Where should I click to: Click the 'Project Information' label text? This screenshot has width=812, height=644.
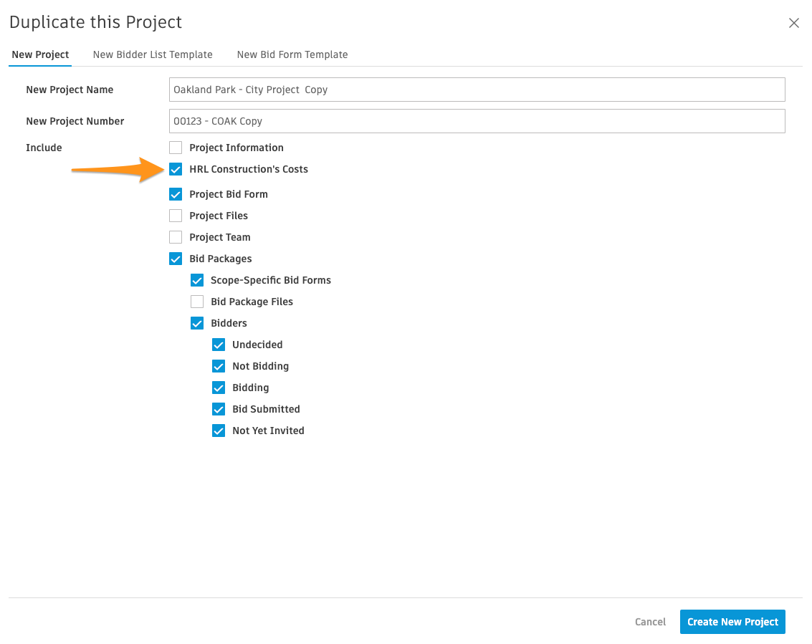236,148
